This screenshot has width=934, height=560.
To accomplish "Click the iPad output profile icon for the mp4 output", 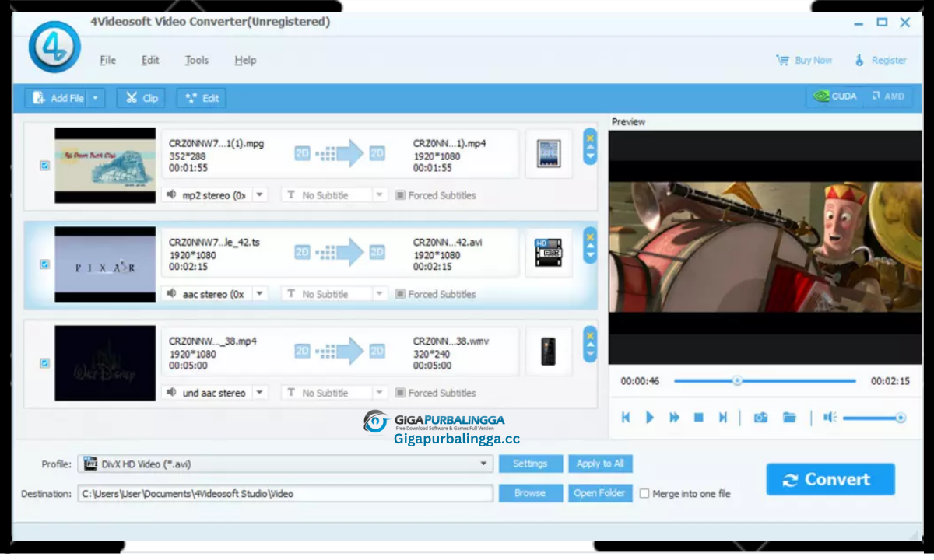I will pyautogui.click(x=549, y=154).
